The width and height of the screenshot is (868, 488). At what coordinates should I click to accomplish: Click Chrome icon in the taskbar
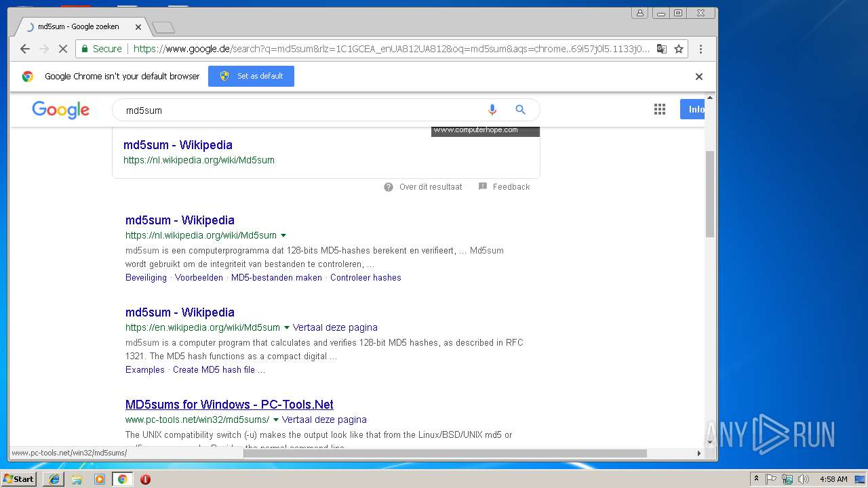[122, 479]
